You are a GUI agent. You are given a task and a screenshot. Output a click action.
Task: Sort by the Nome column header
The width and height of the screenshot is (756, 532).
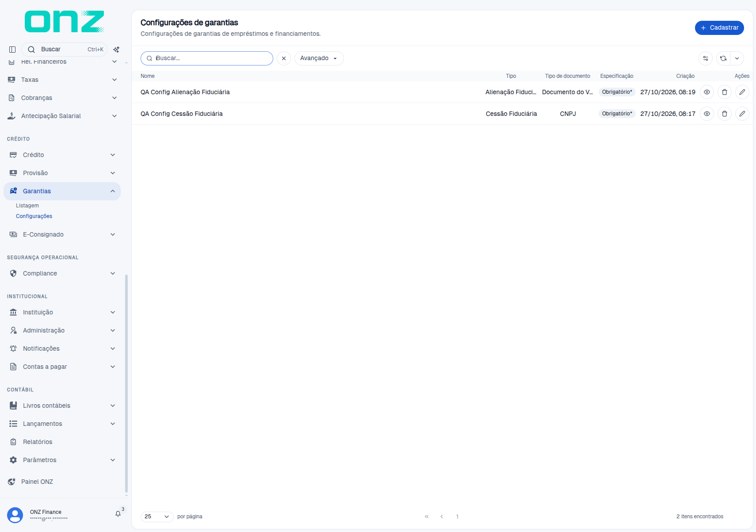click(148, 76)
